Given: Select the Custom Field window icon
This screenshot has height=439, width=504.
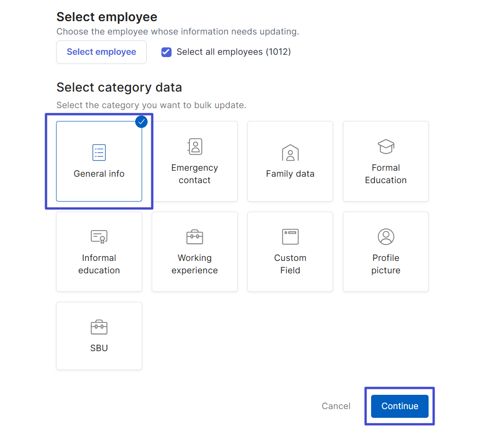Looking at the screenshot, I should tap(290, 237).
